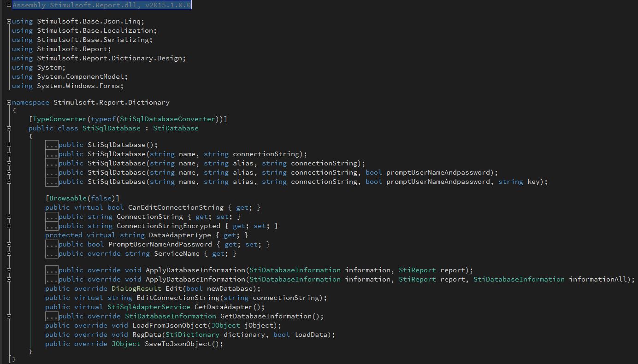Screen dimensions: 638x364
Task: Collapse the StiSqlDatabase class margin minus
Action: click(x=9, y=128)
